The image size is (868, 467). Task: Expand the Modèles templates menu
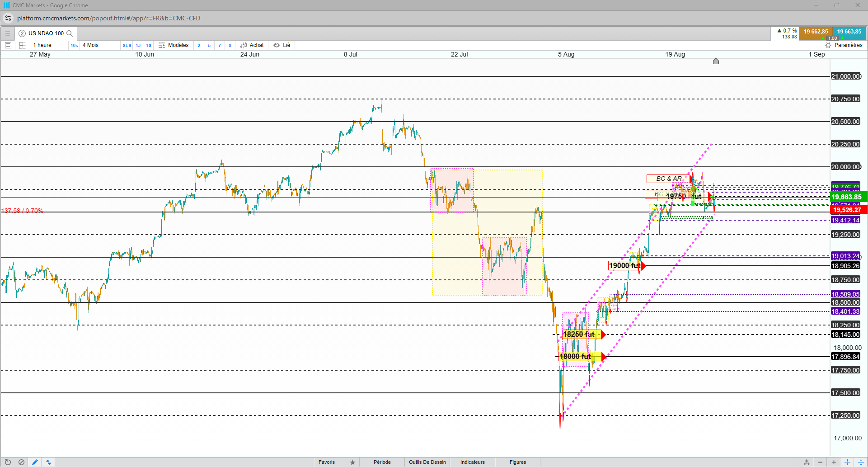174,45
